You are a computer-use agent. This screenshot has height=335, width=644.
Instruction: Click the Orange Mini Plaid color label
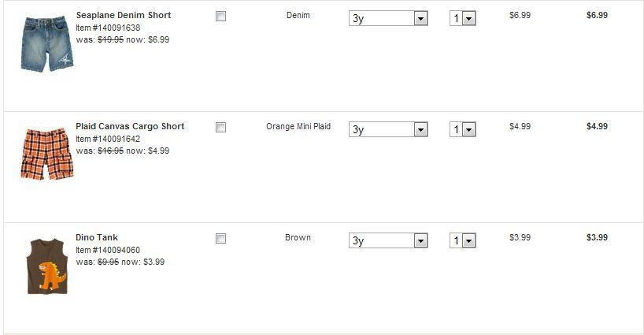(x=298, y=126)
